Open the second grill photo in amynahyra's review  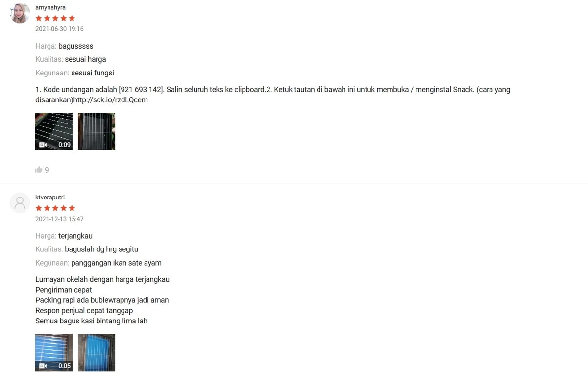[97, 131]
